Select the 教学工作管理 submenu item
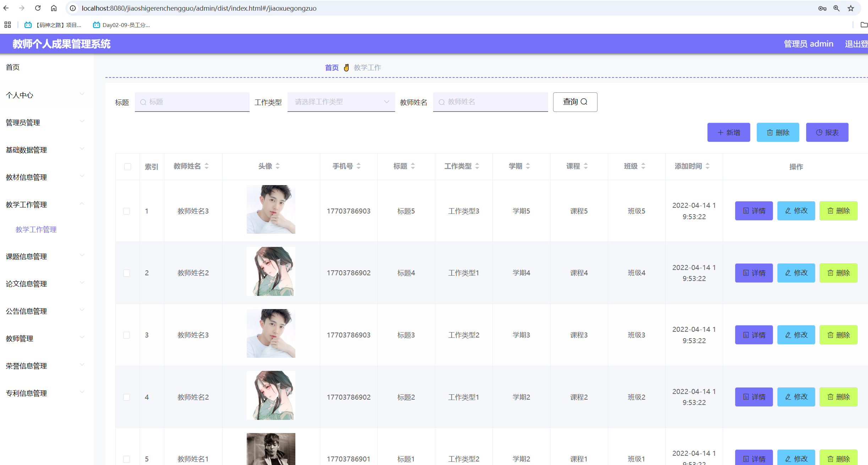The image size is (868, 465). (36, 229)
